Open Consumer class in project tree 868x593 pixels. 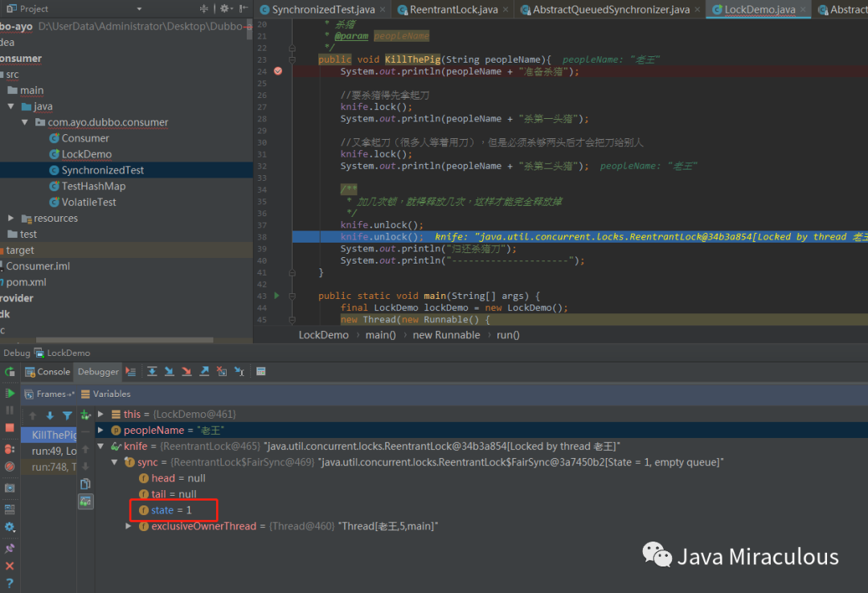tap(85, 138)
